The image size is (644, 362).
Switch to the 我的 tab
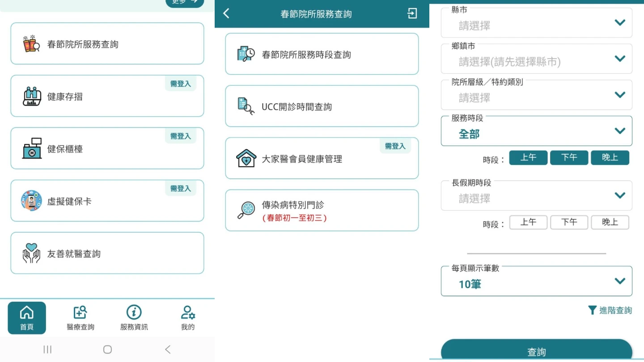187,318
